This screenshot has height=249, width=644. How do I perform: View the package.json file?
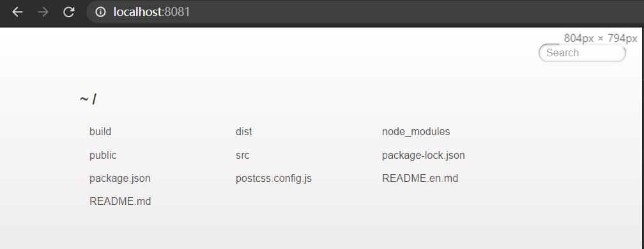(x=120, y=179)
